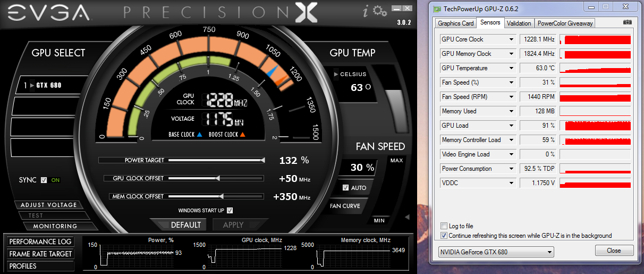
Task: Open the Power Consumption sensor dropdown
Action: click(511, 169)
